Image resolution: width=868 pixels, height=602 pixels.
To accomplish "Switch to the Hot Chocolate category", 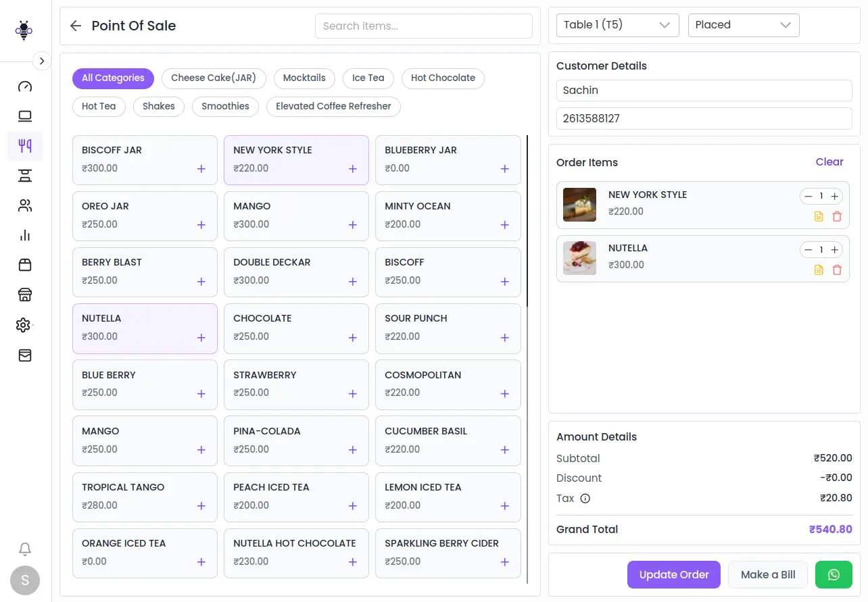I will 443,78.
